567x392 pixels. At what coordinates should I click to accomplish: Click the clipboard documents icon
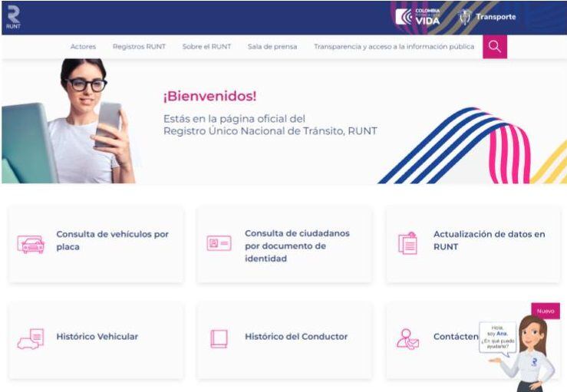[407, 243]
